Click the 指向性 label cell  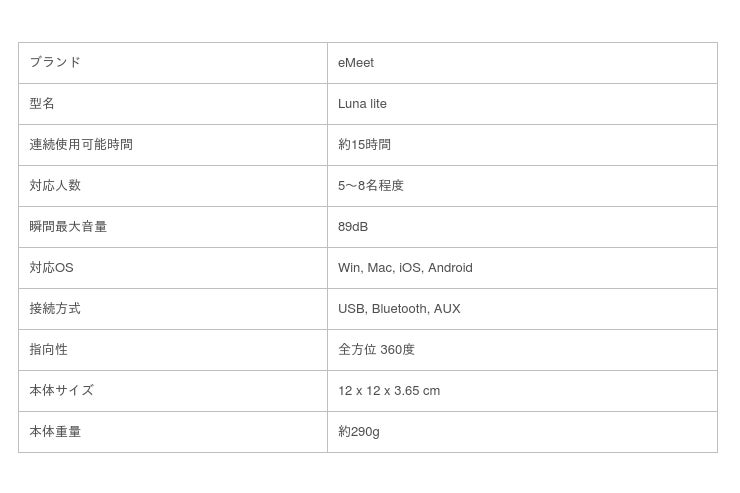pos(48,349)
